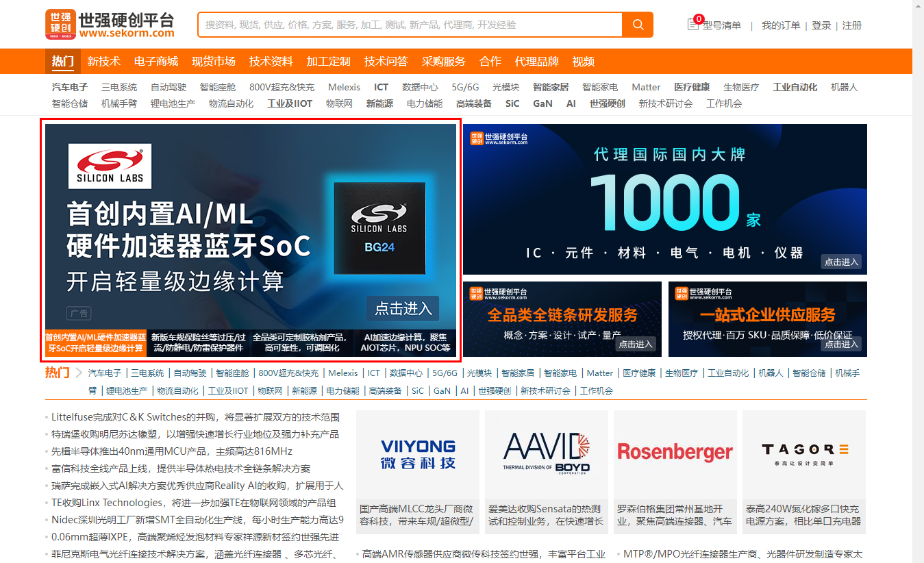Open the 现货市场 navigation tab
This screenshot has height=563, width=924.
point(214,61)
